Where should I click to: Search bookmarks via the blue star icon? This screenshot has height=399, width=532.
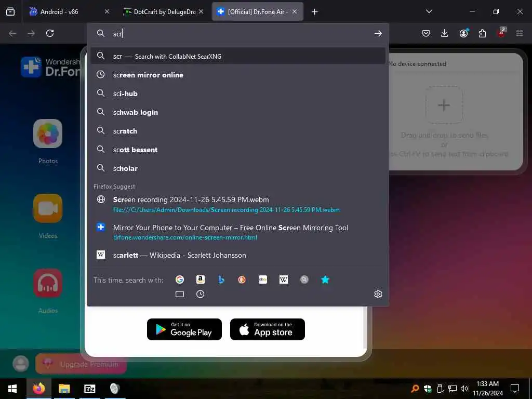(x=325, y=280)
